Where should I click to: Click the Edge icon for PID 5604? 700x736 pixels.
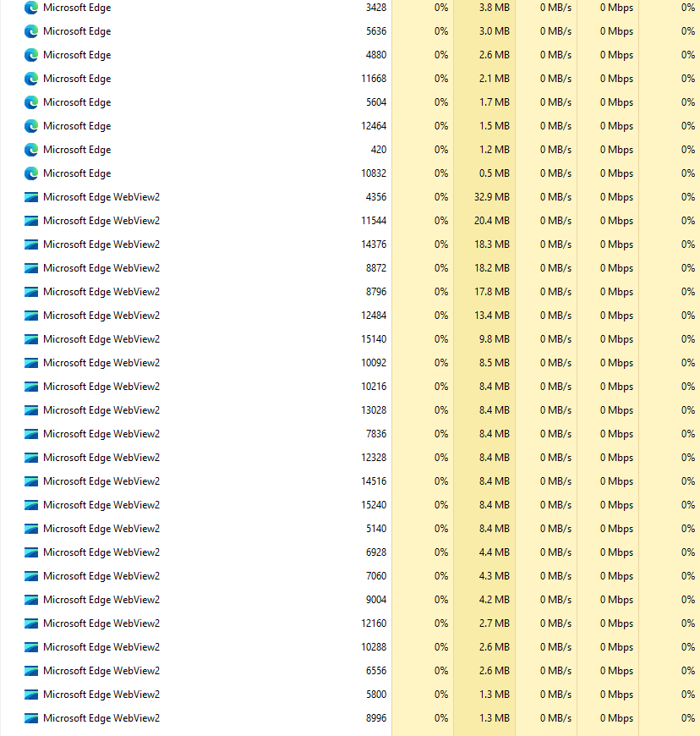pos(31,103)
